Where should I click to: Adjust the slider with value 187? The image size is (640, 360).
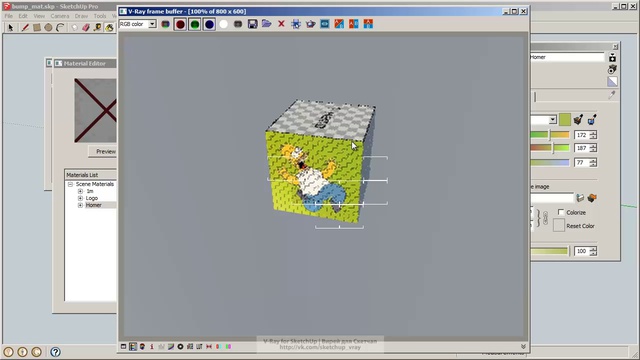pyautogui.click(x=549, y=148)
